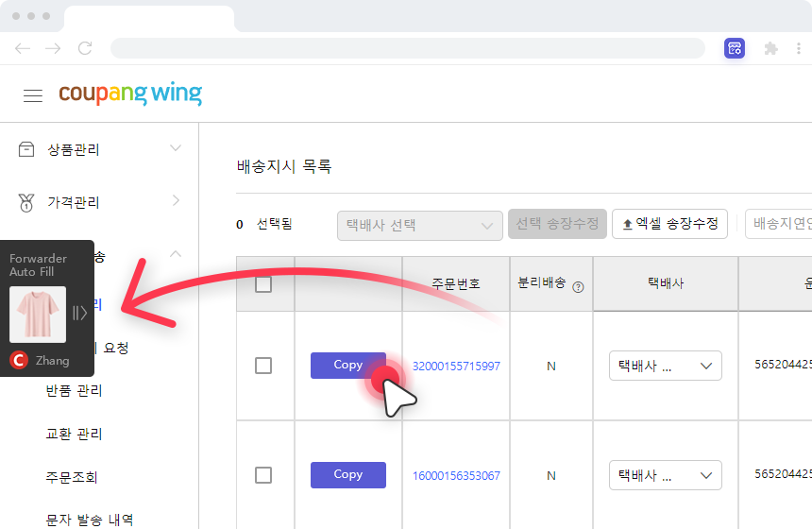
Task: Click the pink t-shirt thumbnail
Action: click(38, 315)
